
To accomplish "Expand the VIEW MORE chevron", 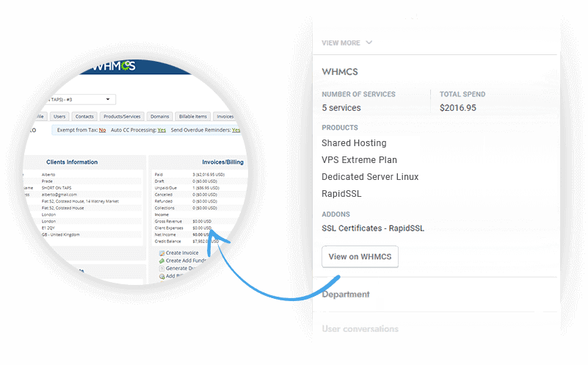I will pos(369,43).
